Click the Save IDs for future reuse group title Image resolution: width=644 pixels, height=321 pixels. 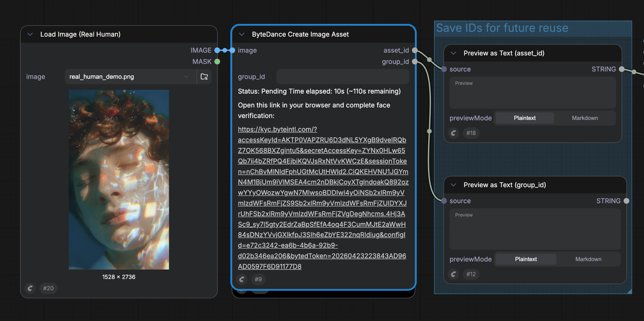click(x=502, y=28)
